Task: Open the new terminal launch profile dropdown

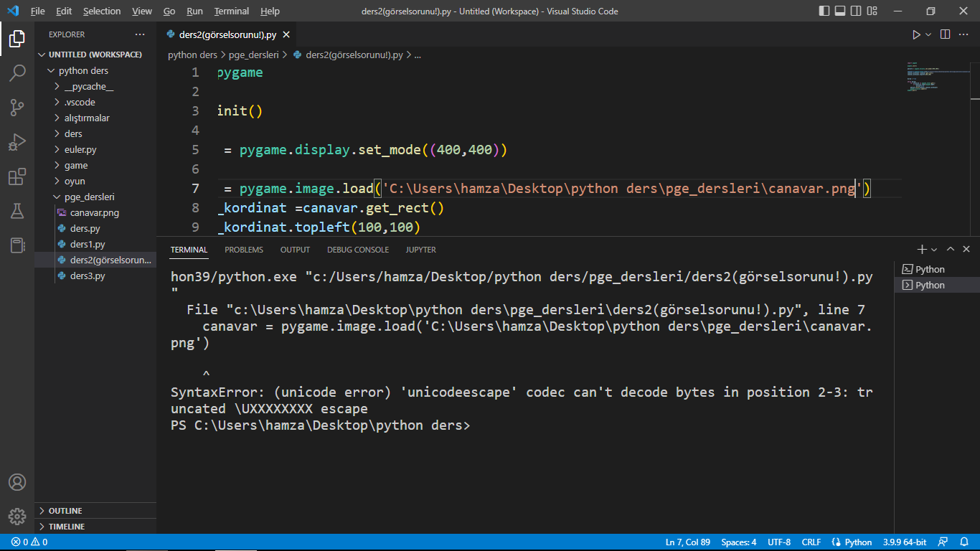Action: [934, 250]
